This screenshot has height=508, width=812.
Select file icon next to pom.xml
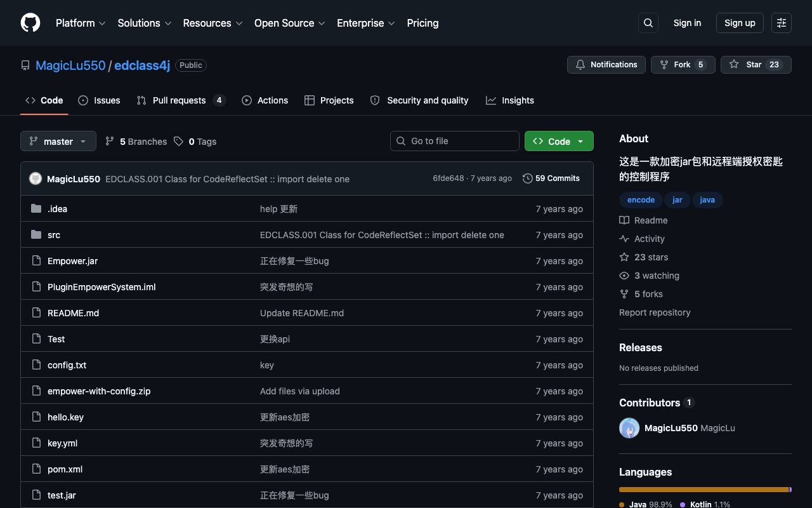point(36,469)
